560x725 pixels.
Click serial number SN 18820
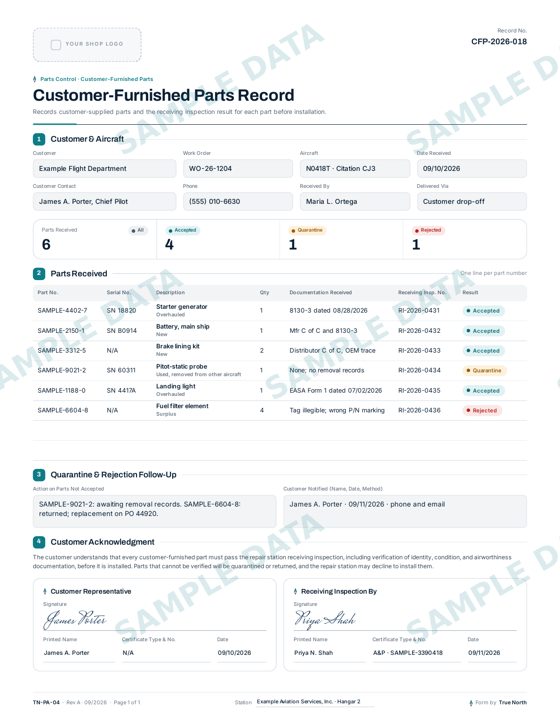click(121, 311)
